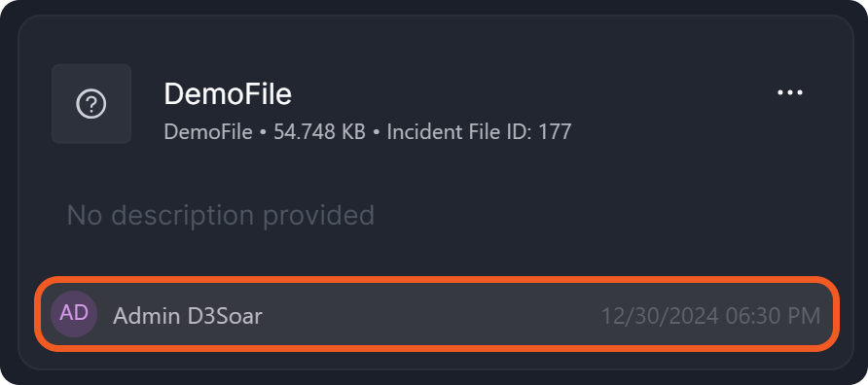
Task: Click the Incident File ID: 177 label
Action: pos(479,132)
